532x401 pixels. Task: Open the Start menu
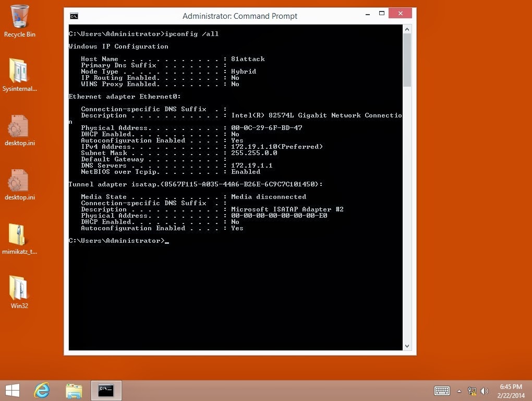(12, 391)
